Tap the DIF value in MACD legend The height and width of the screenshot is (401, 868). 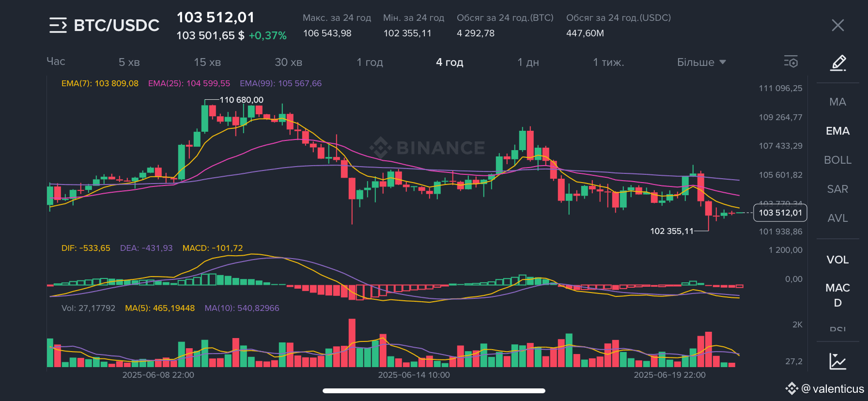point(86,248)
